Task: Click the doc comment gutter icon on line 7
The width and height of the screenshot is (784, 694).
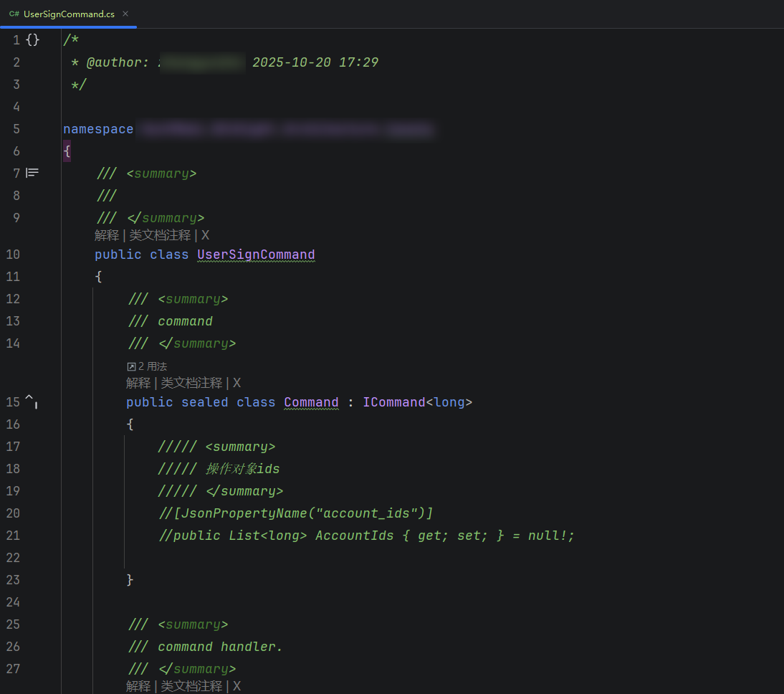Action: (x=32, y=173)
